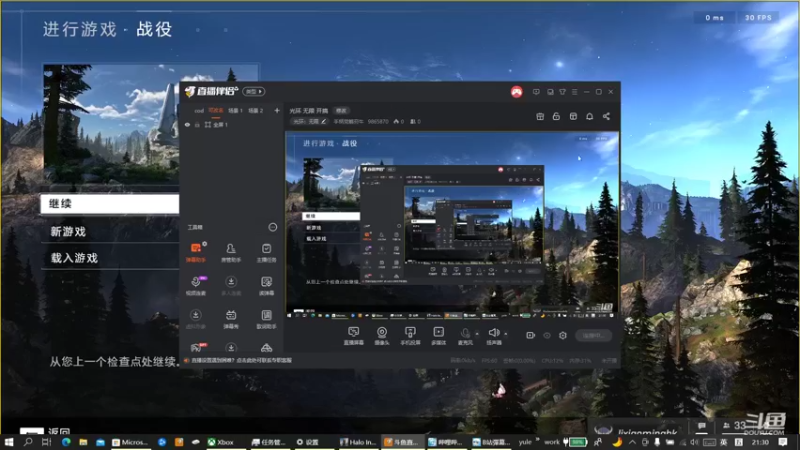Add a 直播屏幕 screen capture source
The width and height of the screenshot is (800, 450).
(x=354, y=336)
